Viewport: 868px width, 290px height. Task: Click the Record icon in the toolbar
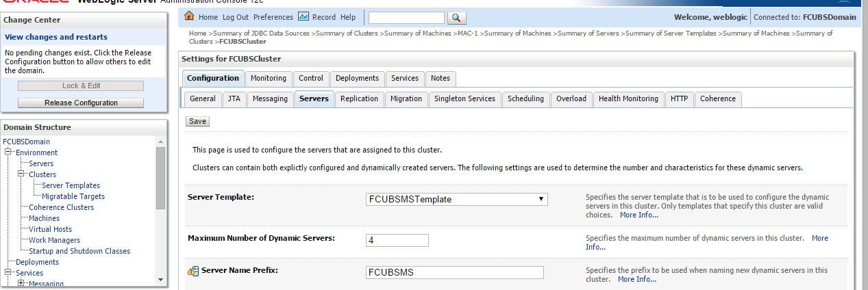(303, 16)
